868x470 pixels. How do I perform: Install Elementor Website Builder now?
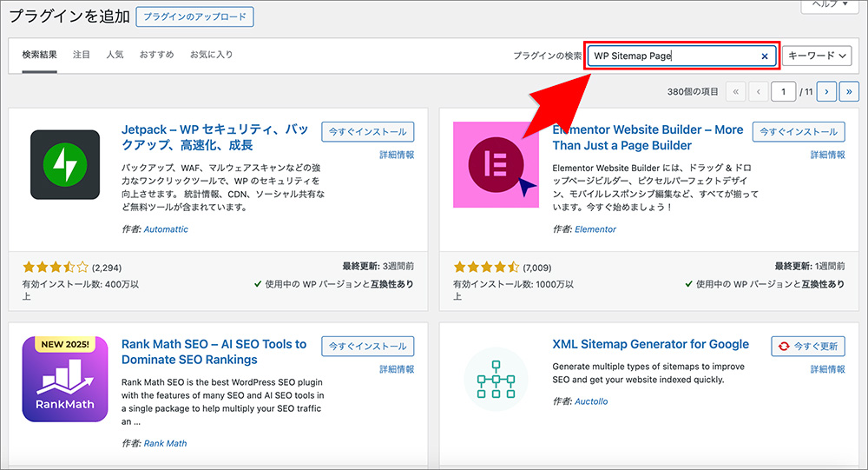[799, 132]
